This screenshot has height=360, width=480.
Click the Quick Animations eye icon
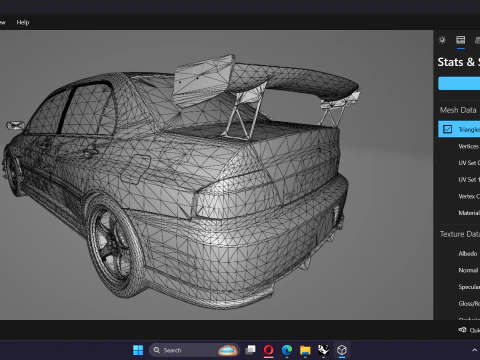(x=462, y=330)
